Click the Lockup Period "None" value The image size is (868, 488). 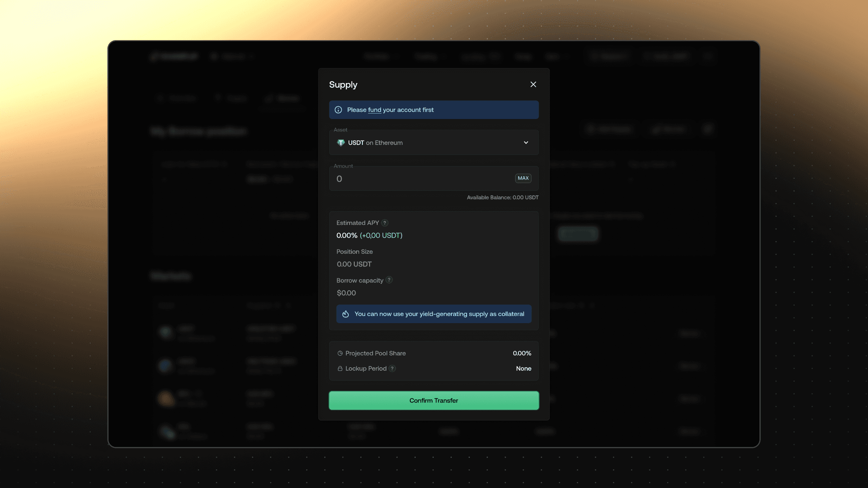[523, 369]
